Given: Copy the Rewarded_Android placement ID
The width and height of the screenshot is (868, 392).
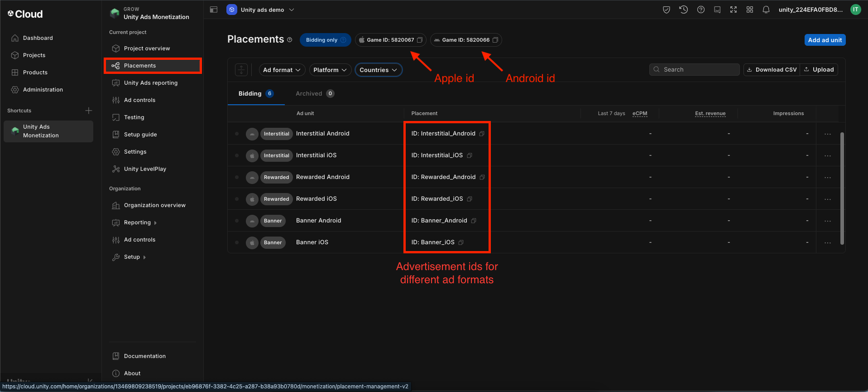Looking at the screenshot, I should (x=482, y=177).
